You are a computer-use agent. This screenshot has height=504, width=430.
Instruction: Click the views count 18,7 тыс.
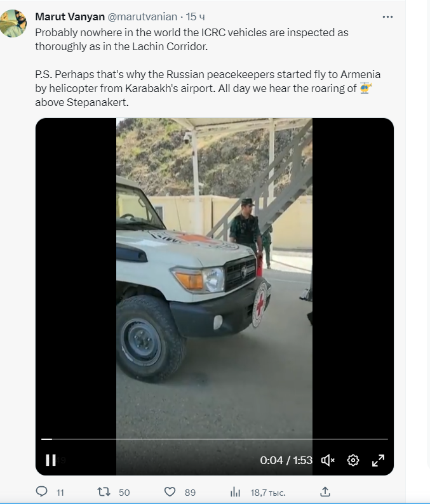coord(268,493)
